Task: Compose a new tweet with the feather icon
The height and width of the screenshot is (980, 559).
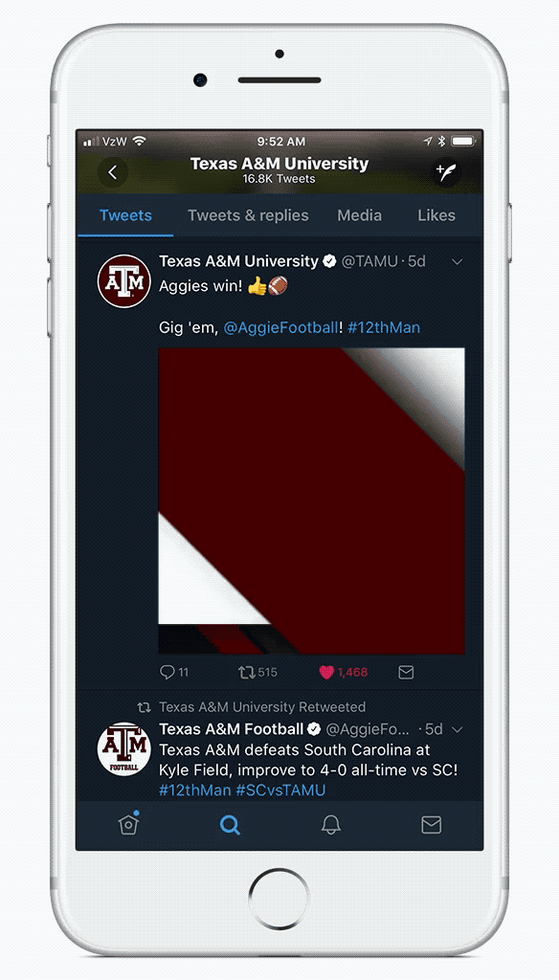Action: [446, 172]
